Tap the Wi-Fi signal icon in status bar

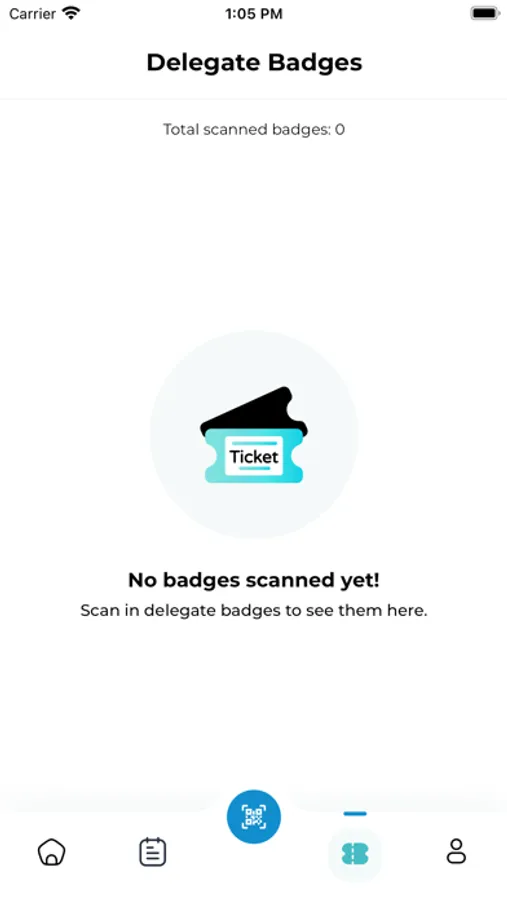point(71,13)
